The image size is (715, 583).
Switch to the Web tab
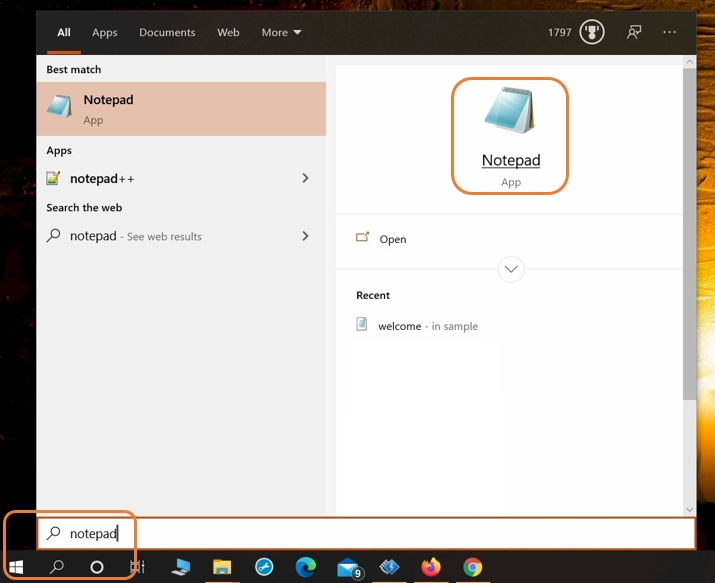228,32
